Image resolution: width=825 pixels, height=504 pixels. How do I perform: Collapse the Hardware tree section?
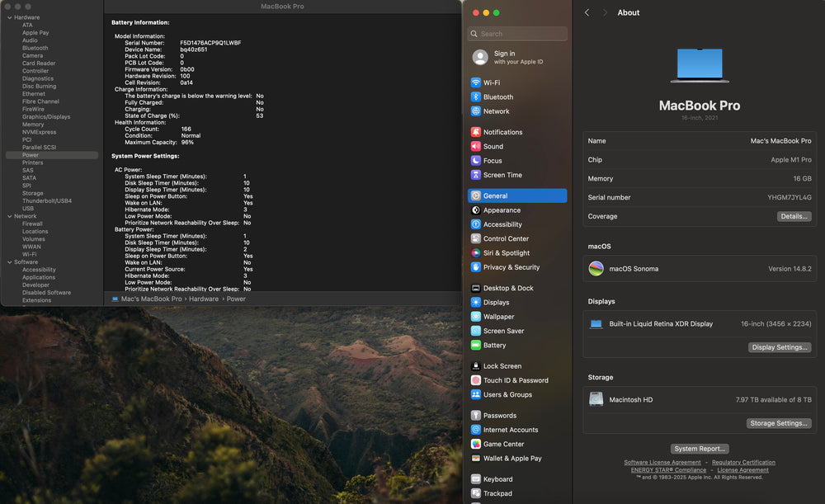9,17
